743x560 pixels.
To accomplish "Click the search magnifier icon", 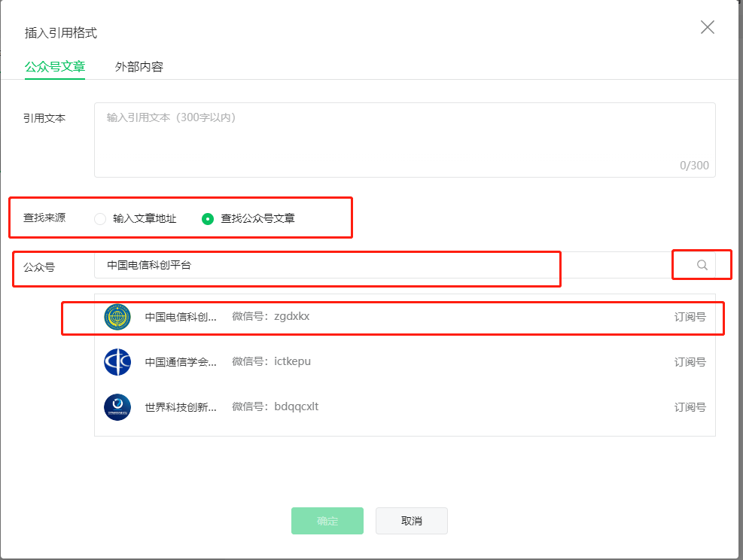I will (x=702, y=265).
